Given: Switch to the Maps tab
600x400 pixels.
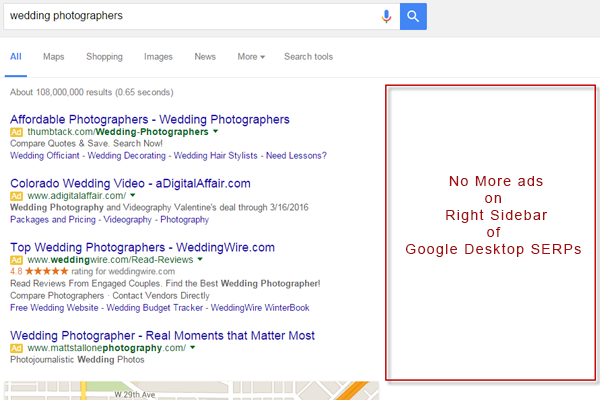Looking at the screenshot, I should (x=54, y=57).
